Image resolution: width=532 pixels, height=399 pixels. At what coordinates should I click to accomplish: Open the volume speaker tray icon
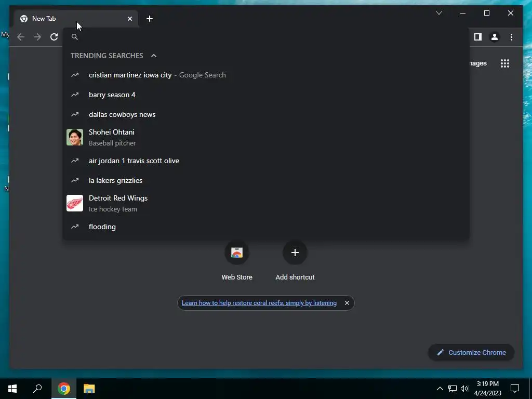pos(464,389)
